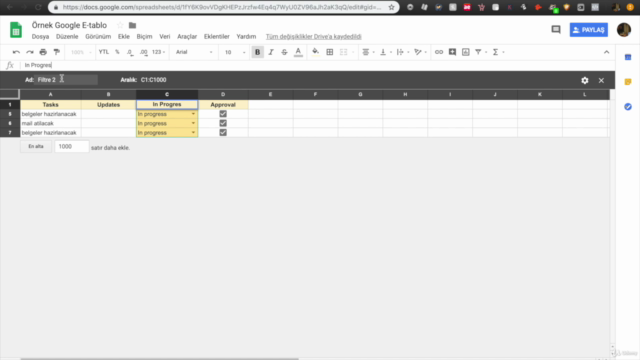The height and width of the screenshot is (360, 640).
Task: Increase decimal places
Action: [x=143, y=52]
